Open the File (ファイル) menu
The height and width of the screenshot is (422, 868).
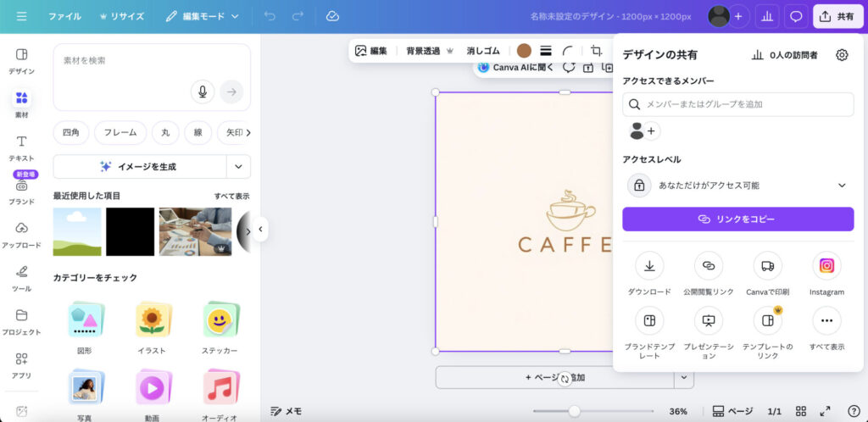[x=64, y=16]
